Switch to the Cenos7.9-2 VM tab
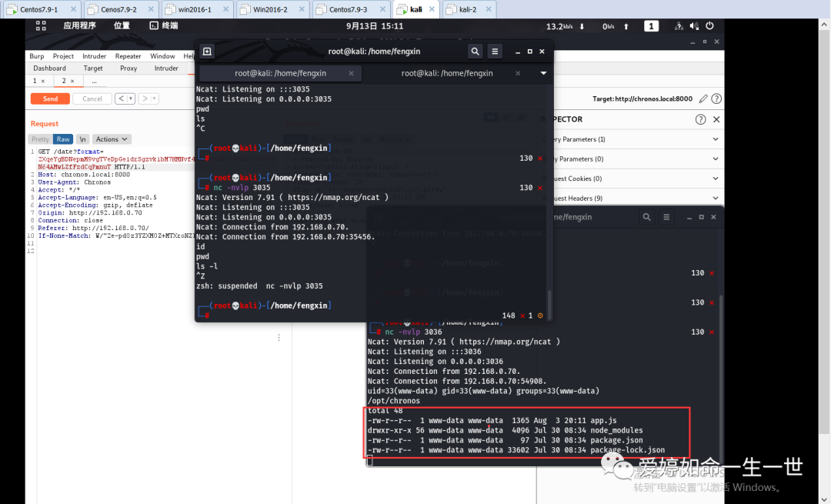The image size is (831, 504). coord(121,9)
